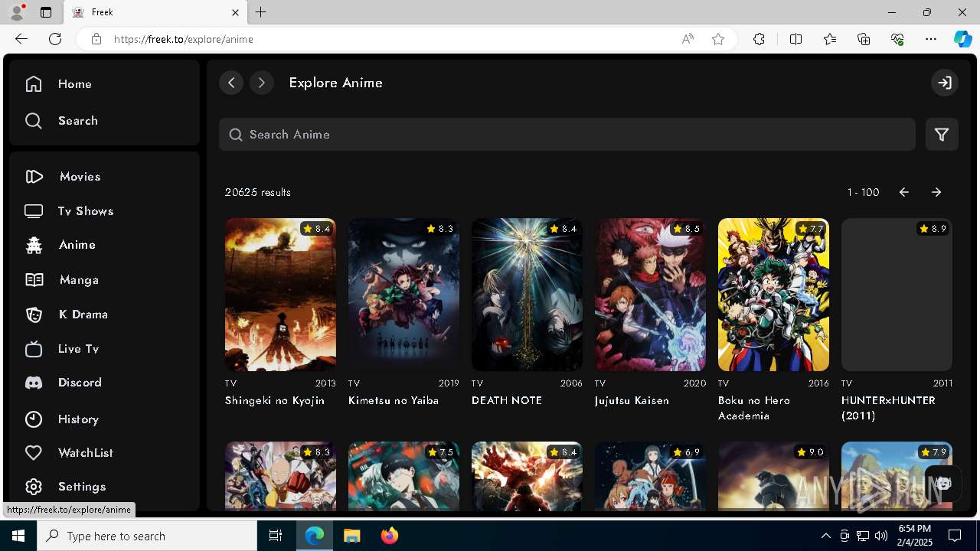
Task: Open browser Collections icon
Action: pyautogui.click(x=864, y=39)
